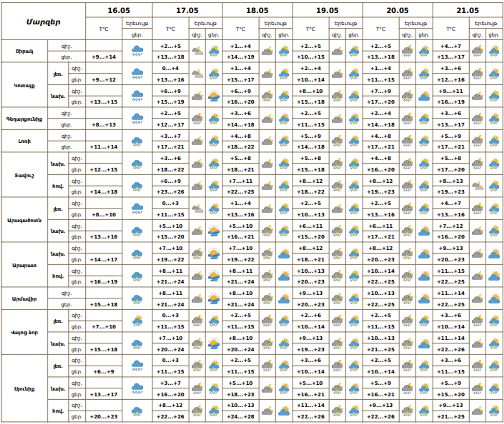Screen dimensions: 504x424
Task: Click Արմավիր 18.05 daytime sun-behind-cloud icon
Action: pos(284,299)
